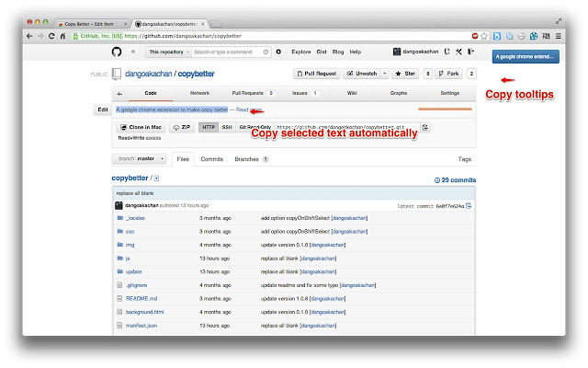This screenshot has height=368, width=588.
Task: Open the _locales folder
Action: click(x=135, y=218)
